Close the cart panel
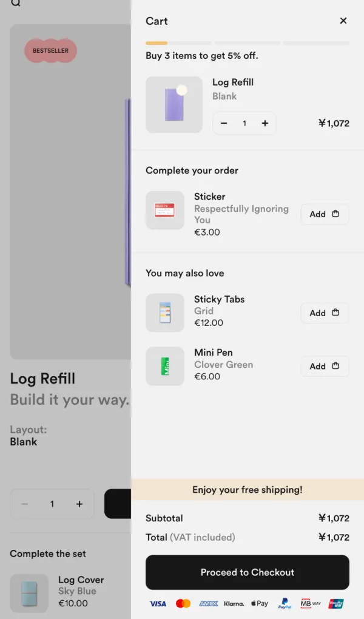 click(343, 21)
